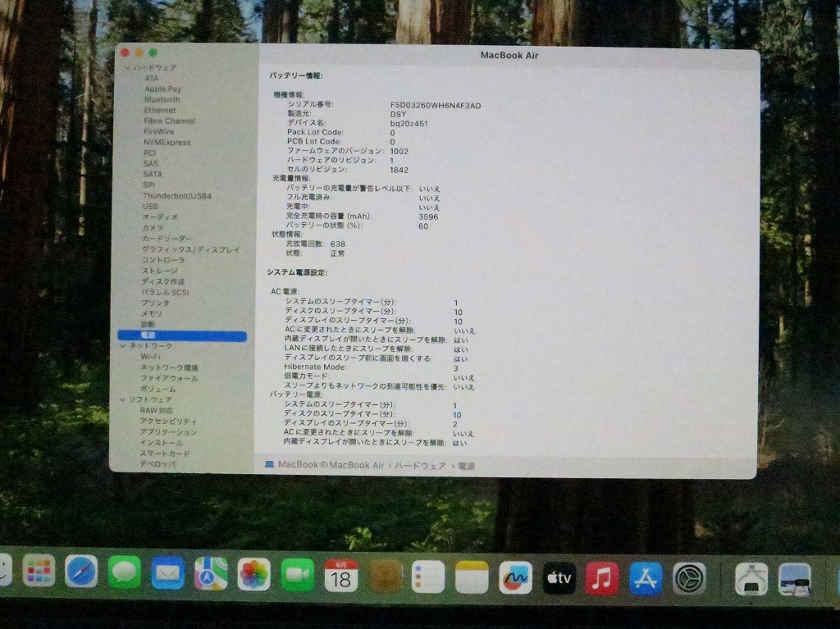The width and height of the screenshot is (840, 629).
Task: Select ストレージ in the sidebar
Action: 159,271
